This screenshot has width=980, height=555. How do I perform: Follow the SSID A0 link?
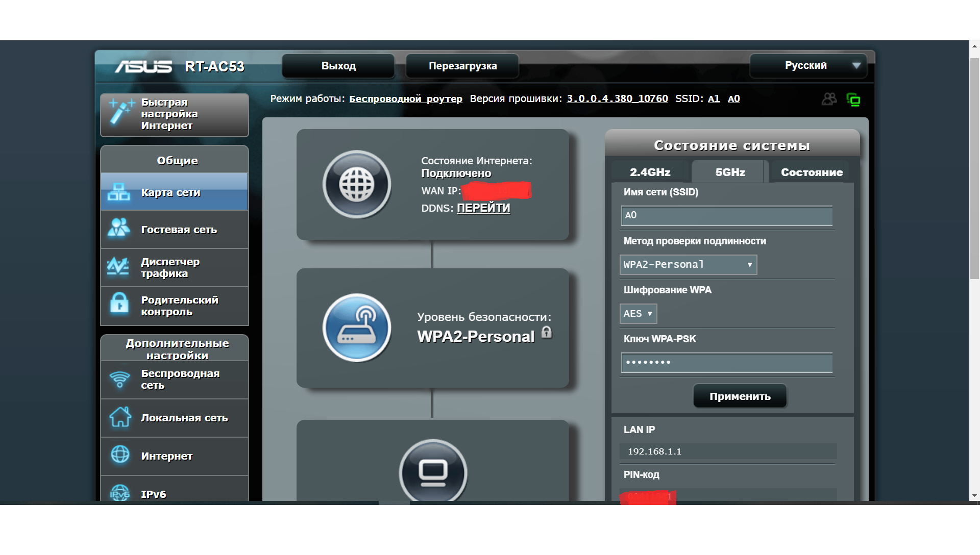(733, 99)
